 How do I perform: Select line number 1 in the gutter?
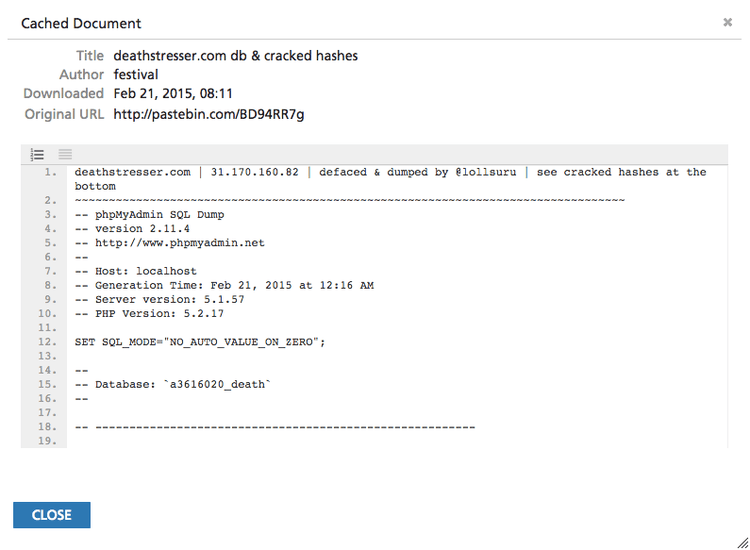[49, 173]
